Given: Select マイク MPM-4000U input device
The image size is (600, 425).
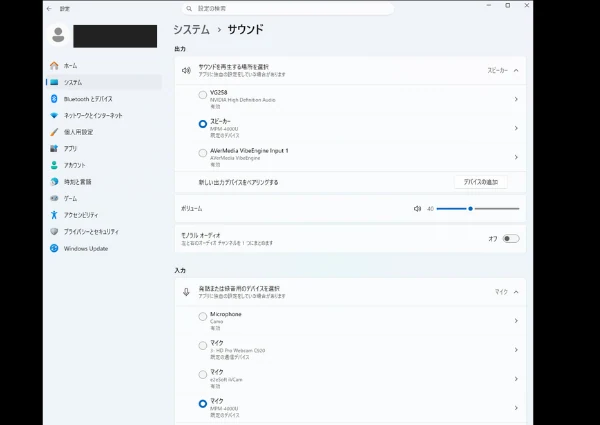Looking at the screenshot, I should (x=203, y=404).
